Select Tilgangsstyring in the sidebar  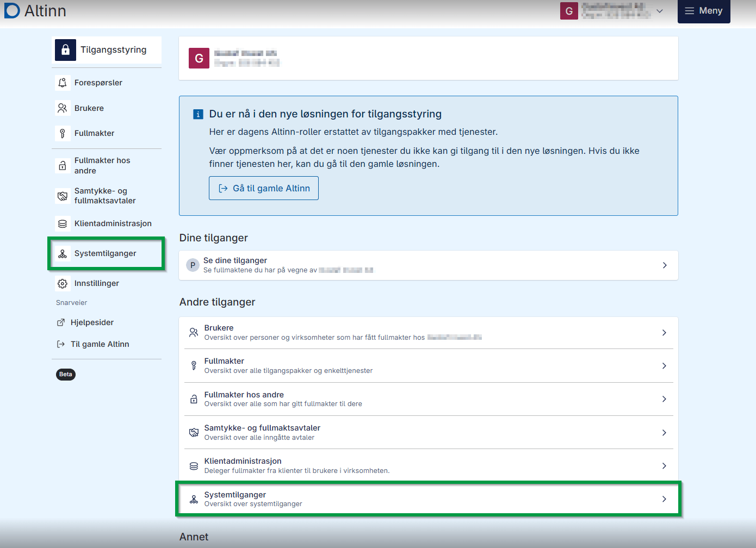point(107,50)
